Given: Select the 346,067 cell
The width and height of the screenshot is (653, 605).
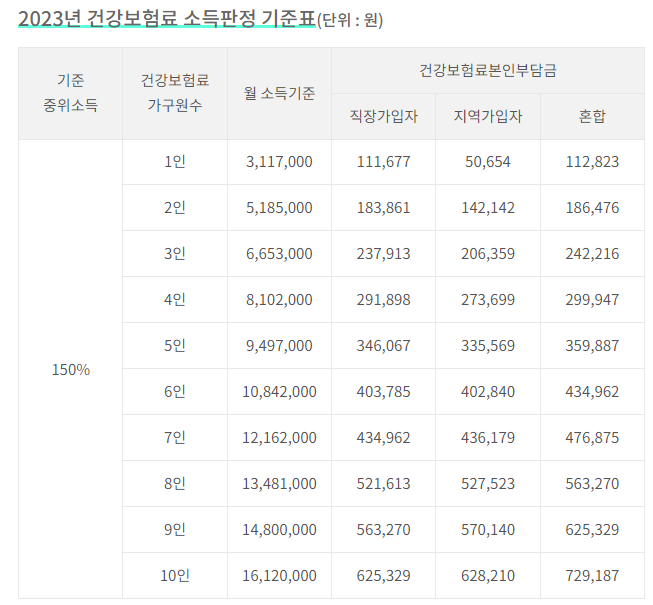Looking at the screenshot, I should (x=384, y=346).
